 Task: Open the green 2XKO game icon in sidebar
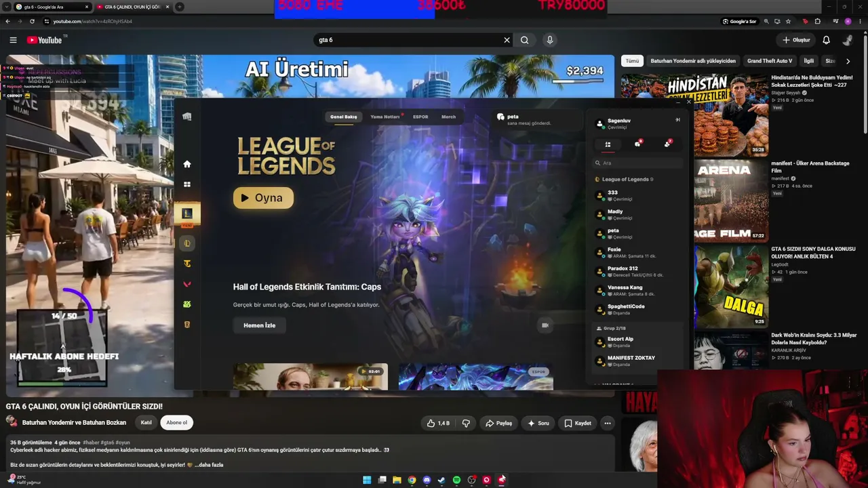coord(186,304)
